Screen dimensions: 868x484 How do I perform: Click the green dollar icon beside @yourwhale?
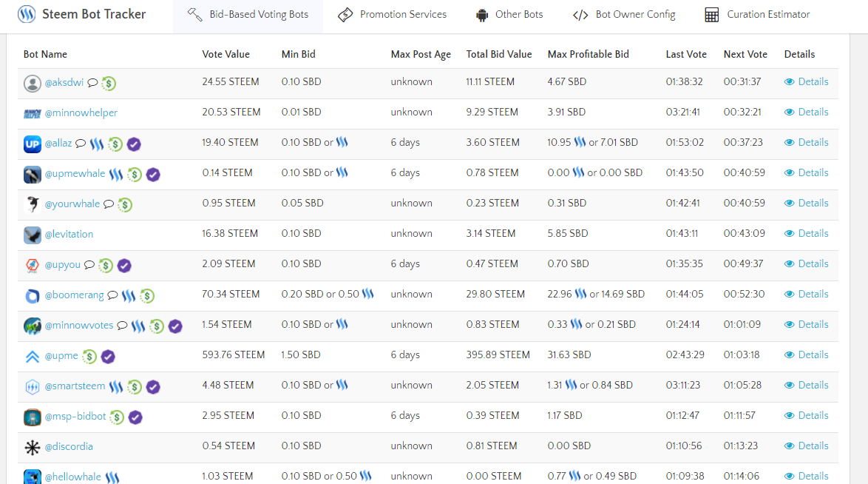point(125,204)
